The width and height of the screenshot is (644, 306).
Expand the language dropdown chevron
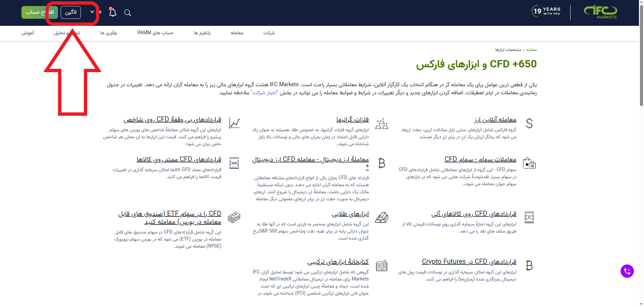click(x=92, y=12)
